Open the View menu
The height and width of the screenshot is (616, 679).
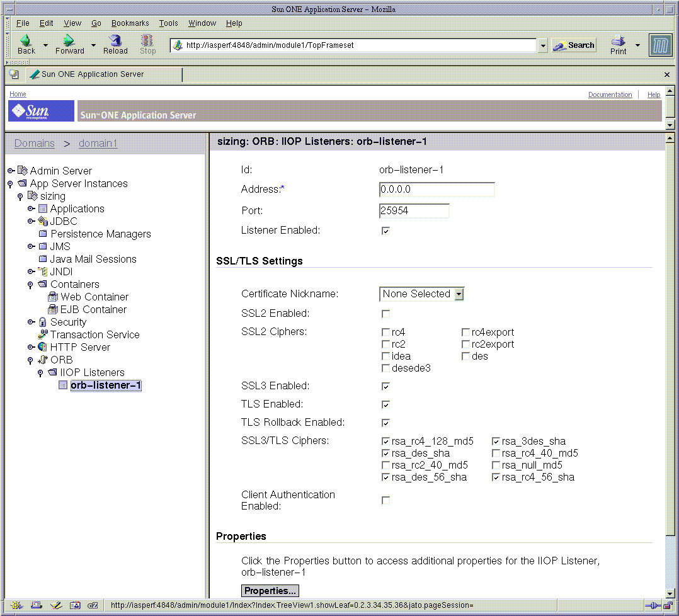point(72,23)
